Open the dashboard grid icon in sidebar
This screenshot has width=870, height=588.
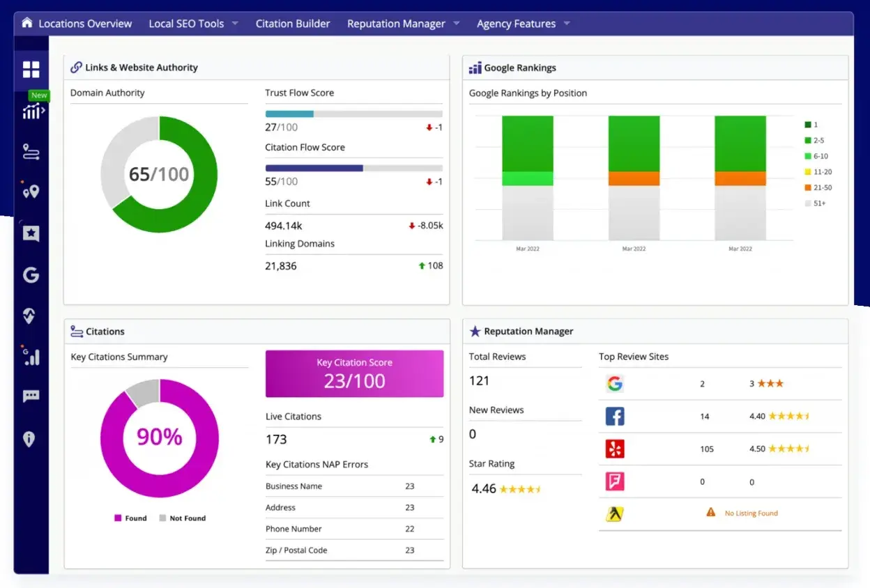tap(31, 69)
